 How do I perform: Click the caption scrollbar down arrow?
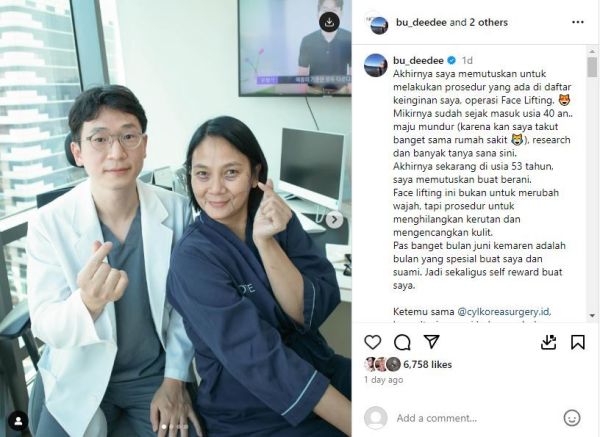592,316
